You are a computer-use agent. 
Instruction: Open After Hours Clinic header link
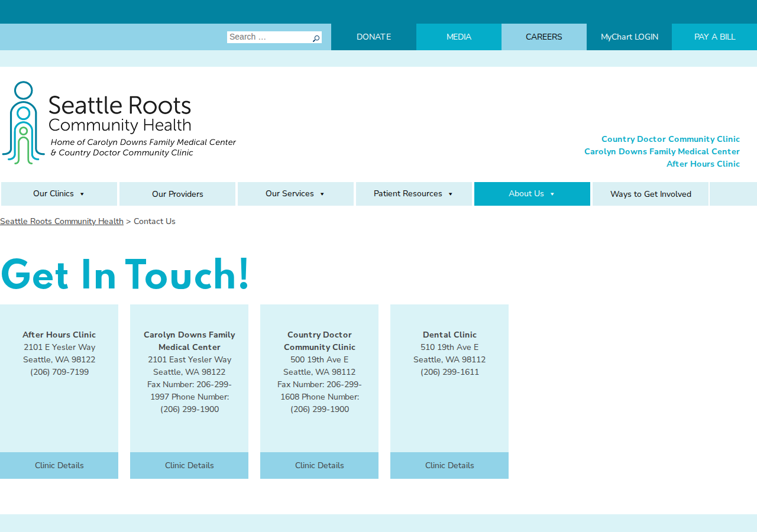(703, 164)
